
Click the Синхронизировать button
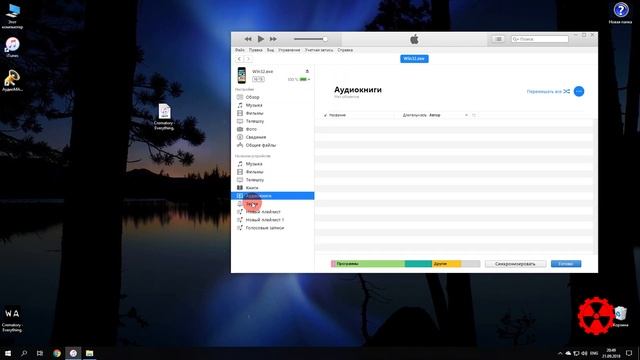[x=515, y=264]
